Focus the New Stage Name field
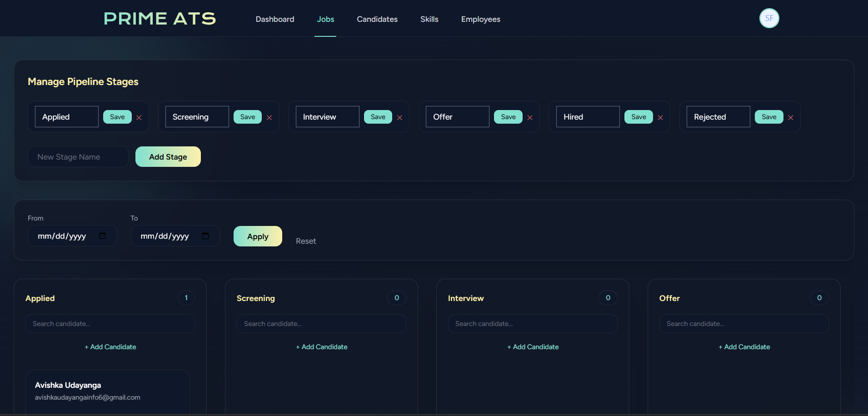Screen dimensions: 868x416 point(78,157)
